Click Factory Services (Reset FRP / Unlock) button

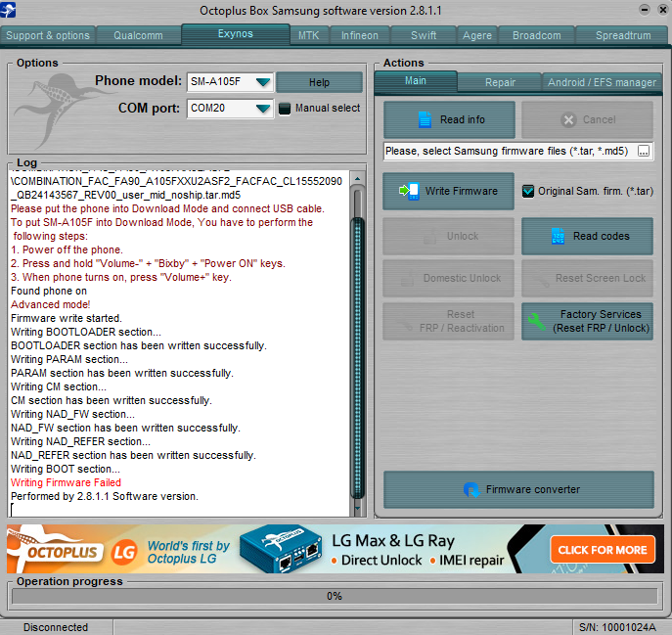point(587,321)
